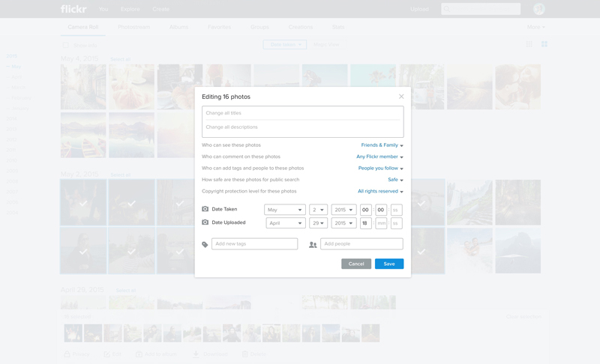Jump to 2014 in the timeline sidebar

click(x=11, y=119)
